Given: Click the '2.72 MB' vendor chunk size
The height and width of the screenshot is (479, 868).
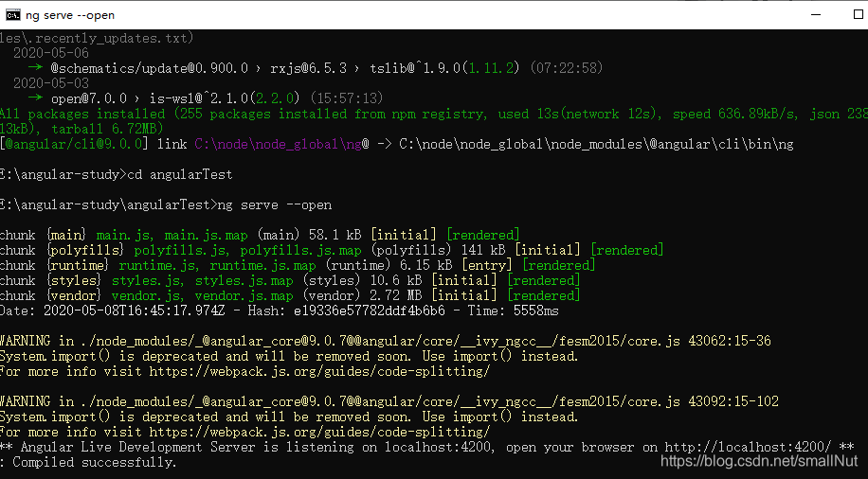Looking at the screenshot, I should tap(396, 295).
